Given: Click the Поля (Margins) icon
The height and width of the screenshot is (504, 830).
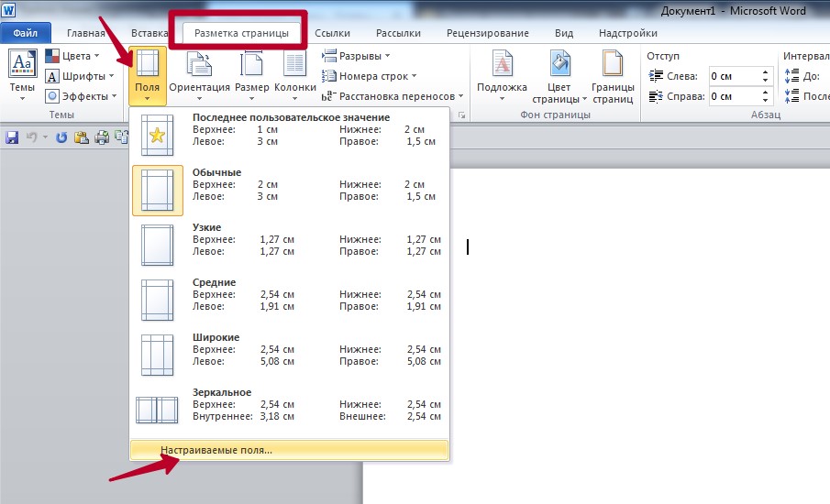Looking at the screenshot, I should tap(148, 74).
